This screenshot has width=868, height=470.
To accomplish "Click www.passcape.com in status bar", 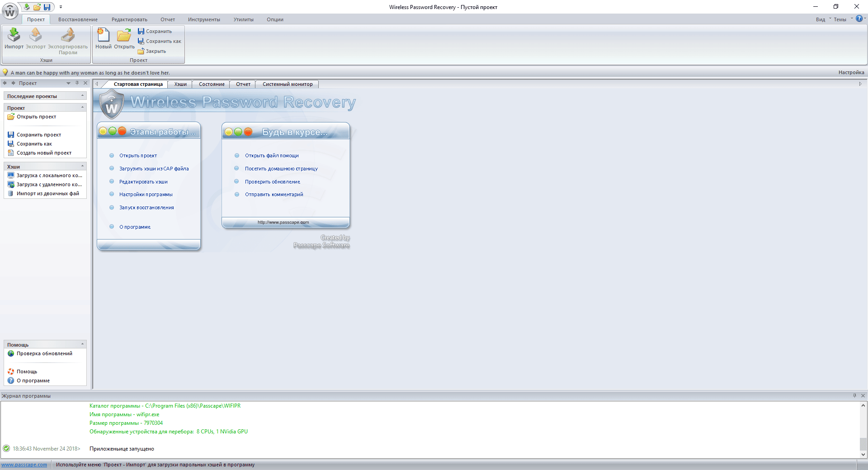I will tap(24, 465).
